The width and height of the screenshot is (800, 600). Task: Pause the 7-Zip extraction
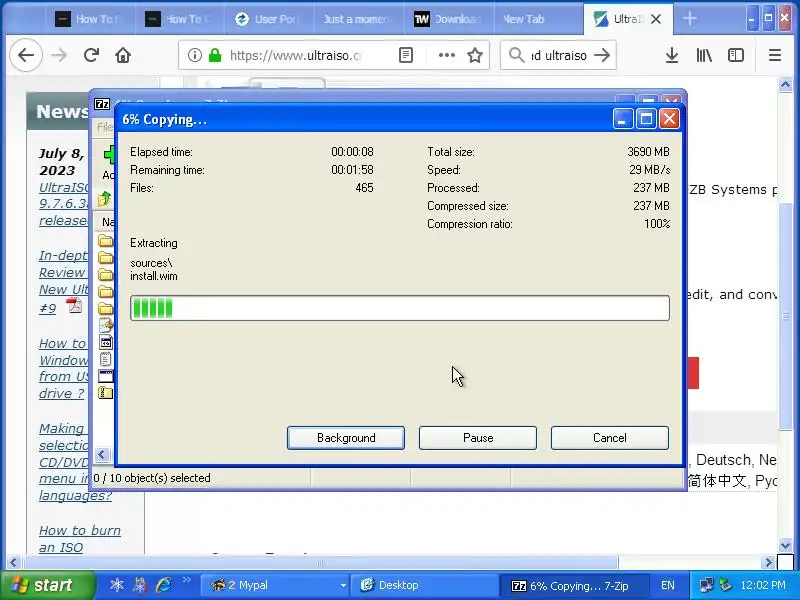click(478, 438)
